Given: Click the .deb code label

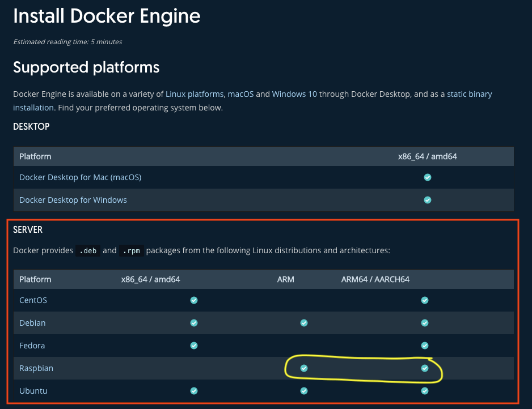Looking at the screenshot, I should click(x=88, y=251).
